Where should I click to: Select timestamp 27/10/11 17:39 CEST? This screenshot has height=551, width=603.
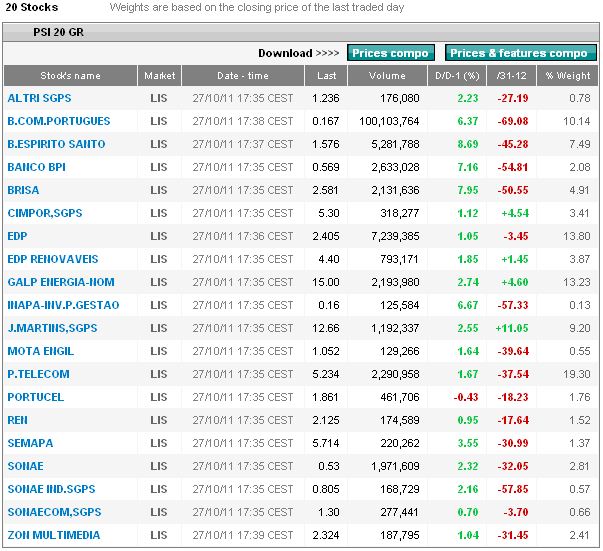pyautogui.click(x=243, y=535)
